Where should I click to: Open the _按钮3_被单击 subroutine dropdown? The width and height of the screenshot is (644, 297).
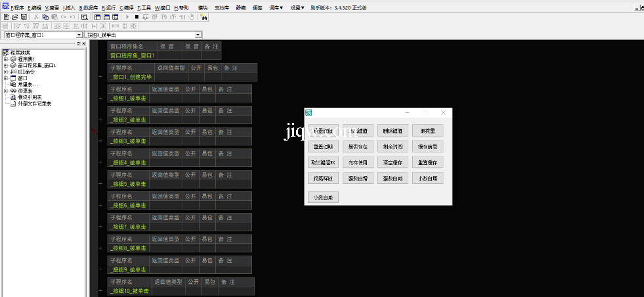[198, 35]
